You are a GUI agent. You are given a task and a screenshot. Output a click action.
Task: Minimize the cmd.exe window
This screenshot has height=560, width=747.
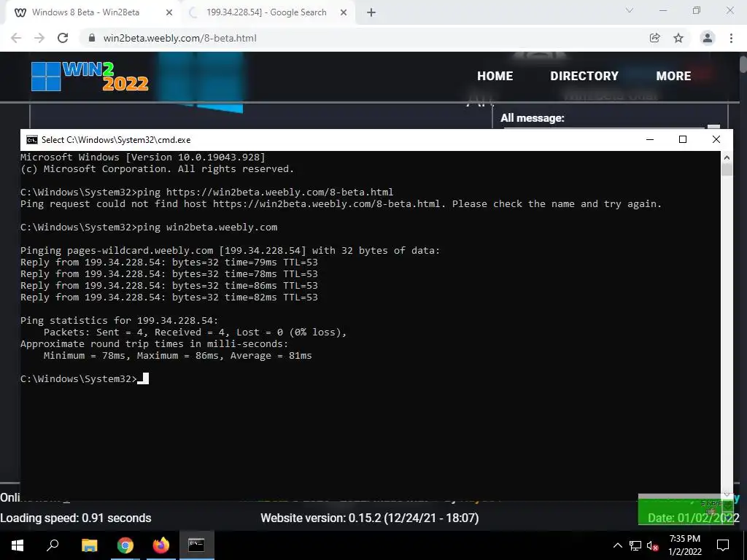click(x=650, y=139)
